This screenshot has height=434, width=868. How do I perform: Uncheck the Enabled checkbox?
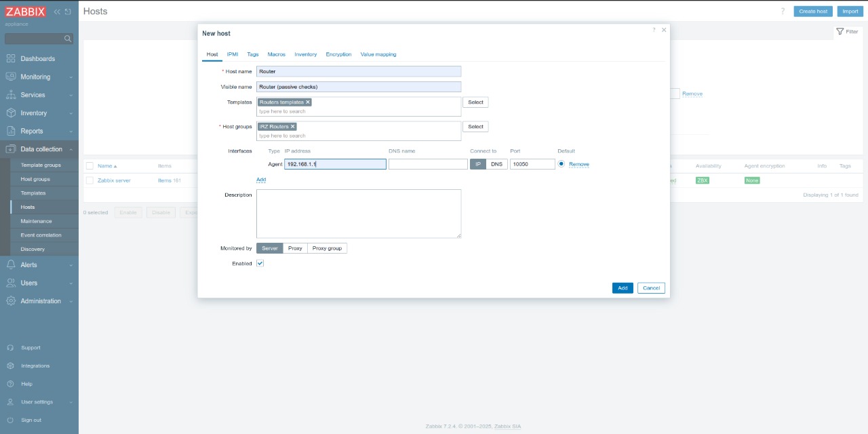[x=260, y=263]
